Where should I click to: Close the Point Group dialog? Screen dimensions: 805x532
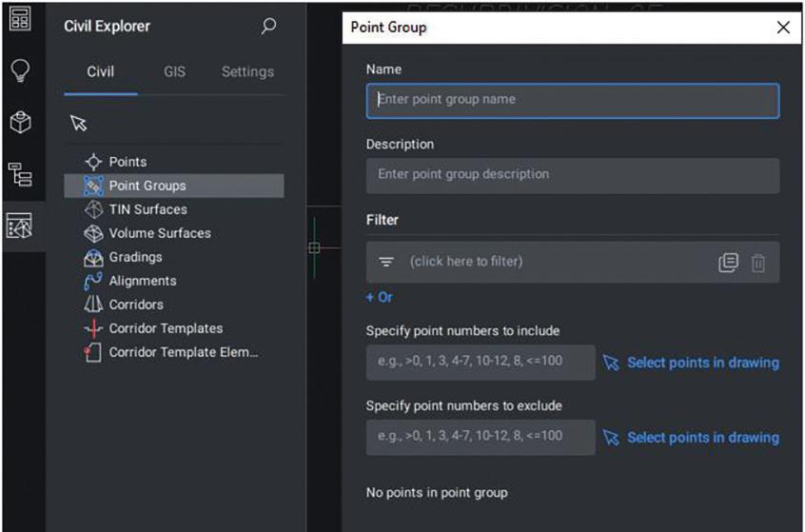pyautogui.click(x=783, y=28)
